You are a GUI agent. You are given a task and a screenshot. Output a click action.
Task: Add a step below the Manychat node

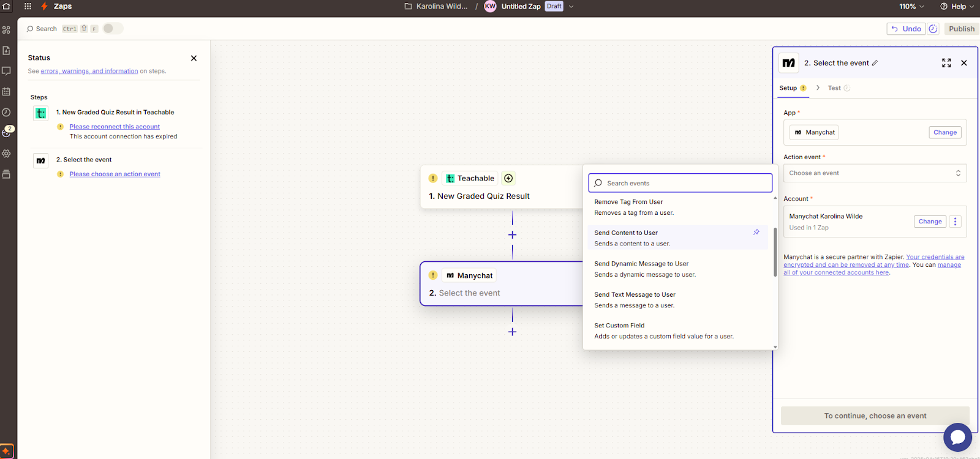[512, 332]
